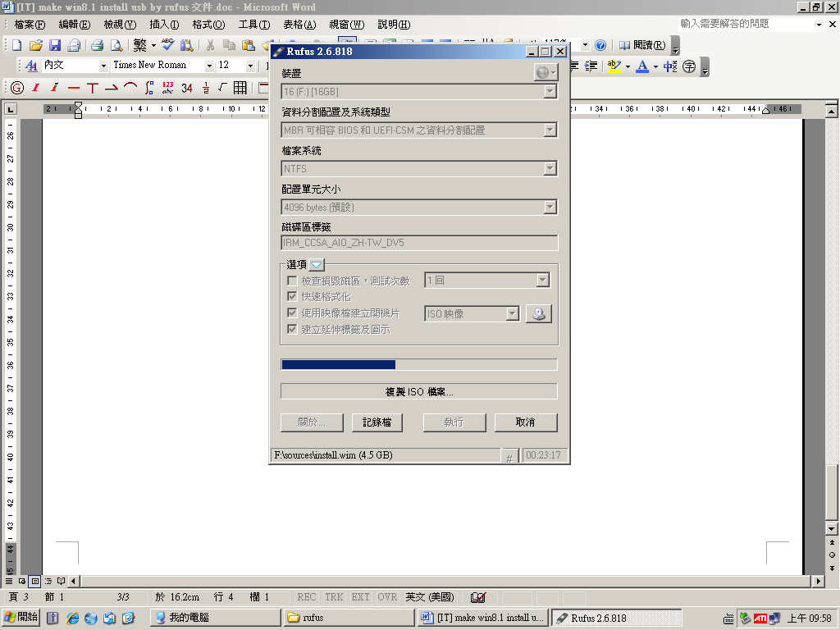Click the Cut scissors icon

click(211, 46)
